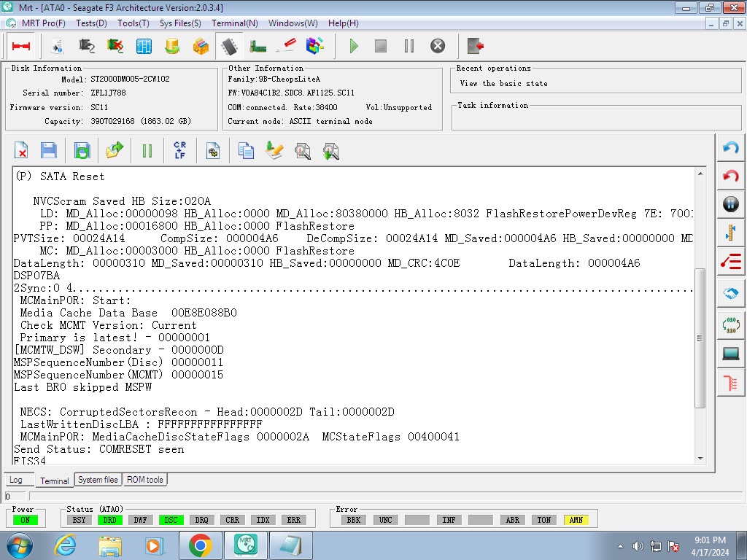Image resolution: width=747 pixels, height=560 pixels.
Task: Clear terminal with red X document icon
Action: pyautogui.click(x=21, y=151)
